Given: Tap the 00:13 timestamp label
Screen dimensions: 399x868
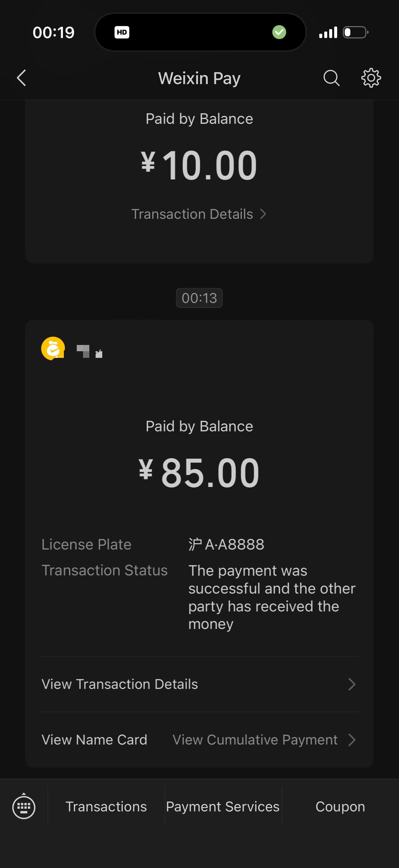Looking at the screenshot, I should (199, 298).
